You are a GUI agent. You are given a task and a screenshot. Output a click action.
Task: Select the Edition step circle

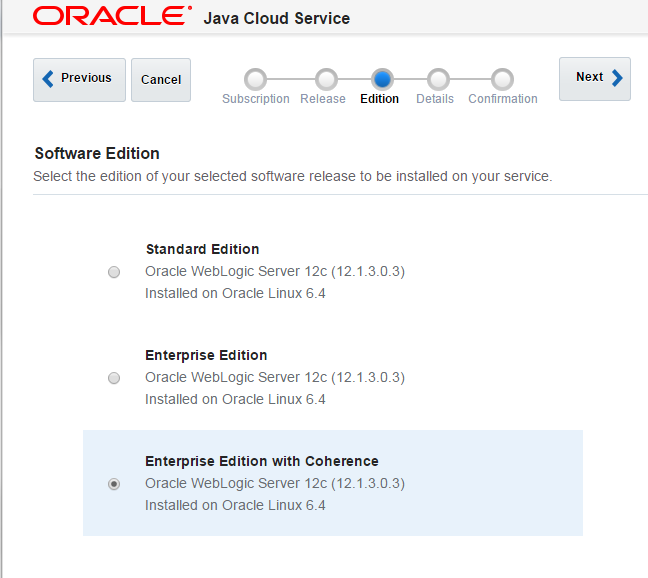click(x=382, y=79)
